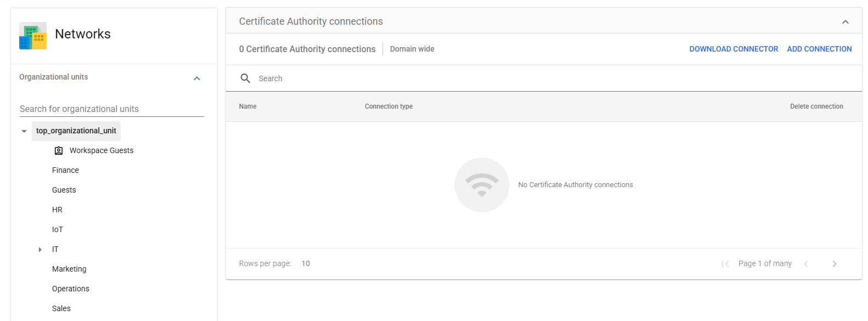868x321 pixels.
Task: Click ADD CONNECTION button
Action: (x=819, y=49)
